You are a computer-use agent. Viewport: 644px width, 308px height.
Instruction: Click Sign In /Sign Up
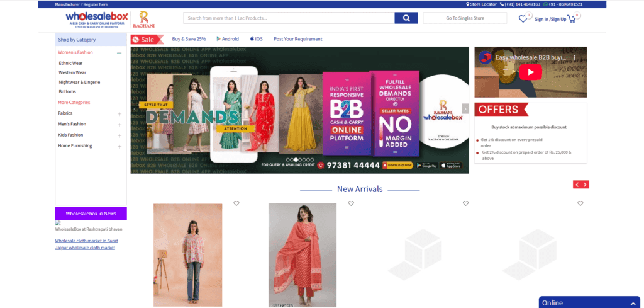550,19
